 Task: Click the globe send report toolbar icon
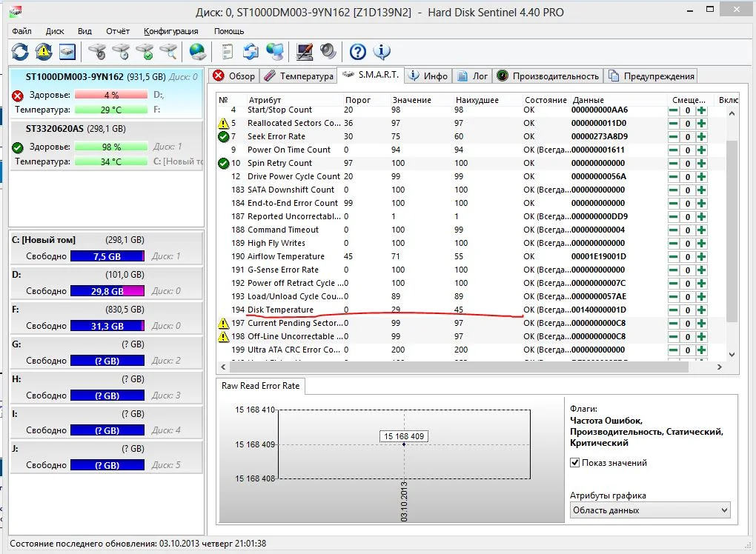[x=197, y=51]
